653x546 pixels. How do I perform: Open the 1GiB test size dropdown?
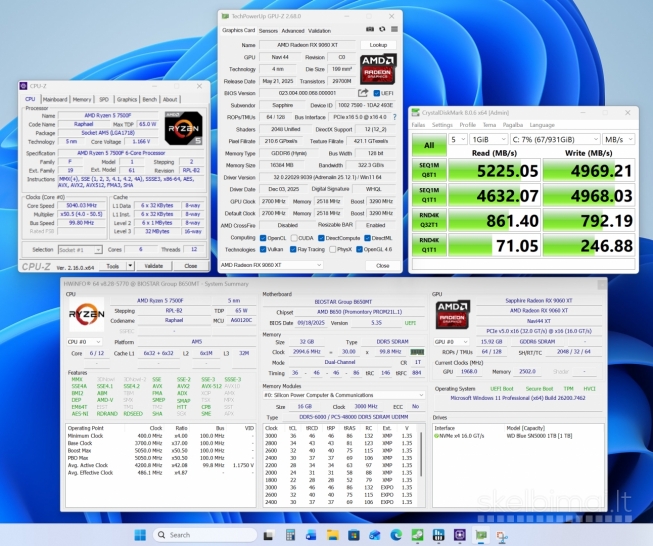(489, 139)
